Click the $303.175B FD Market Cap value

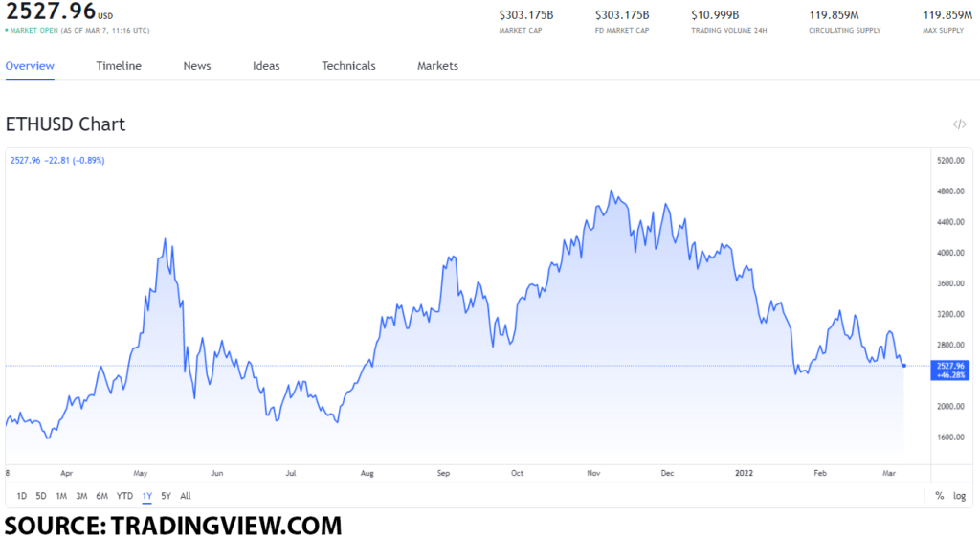click(x=622, y=14)
